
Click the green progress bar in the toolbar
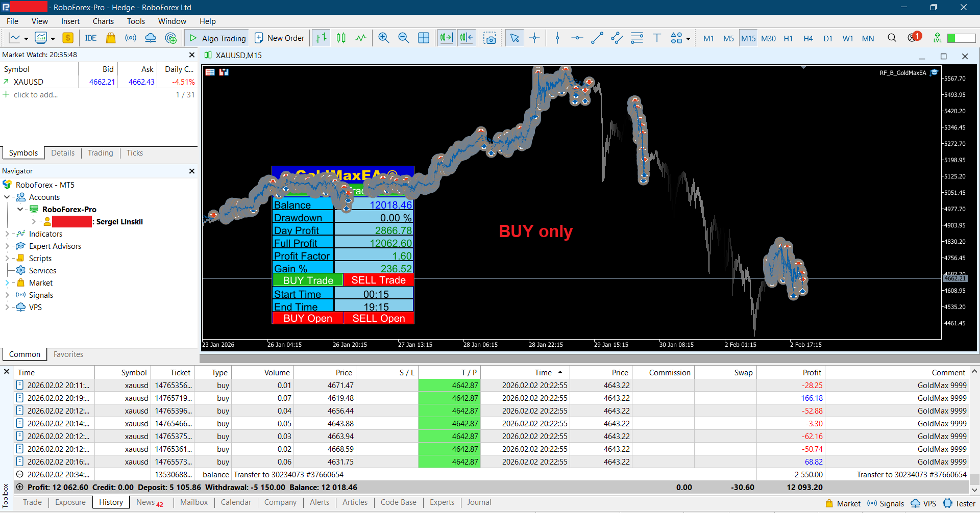coord(962,38)
